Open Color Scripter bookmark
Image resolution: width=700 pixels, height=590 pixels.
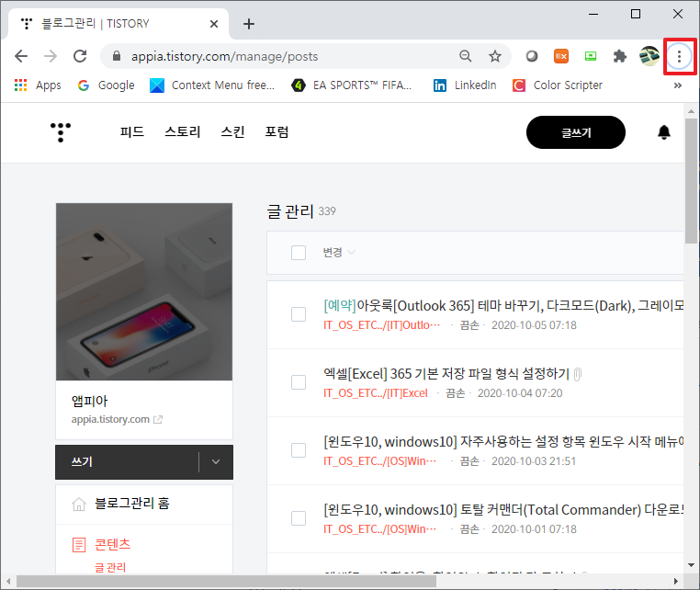(558, 85)
